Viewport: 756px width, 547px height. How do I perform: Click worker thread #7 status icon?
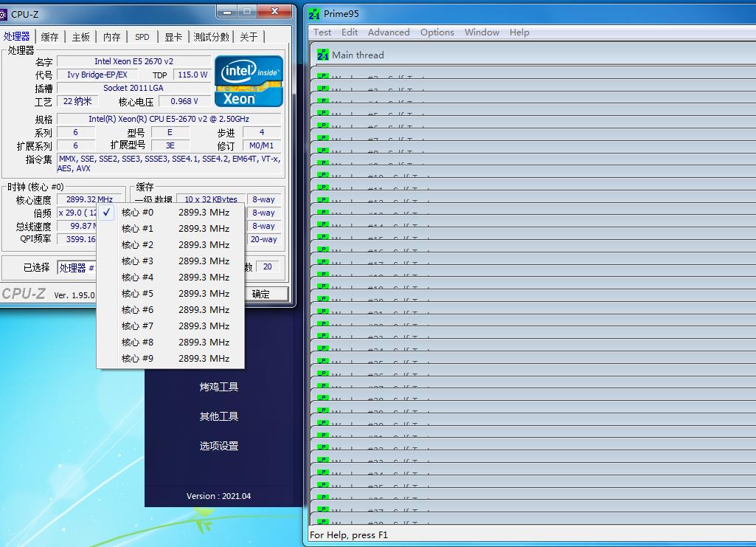(322, 138)
